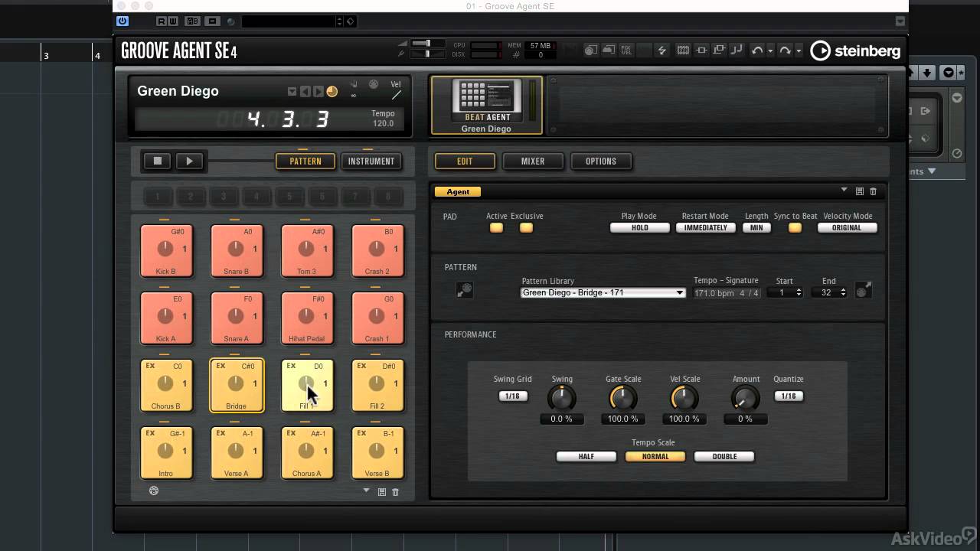Click the Steinberg logo
This screenshot has width=980, height=551.
[x=855, y=51]
